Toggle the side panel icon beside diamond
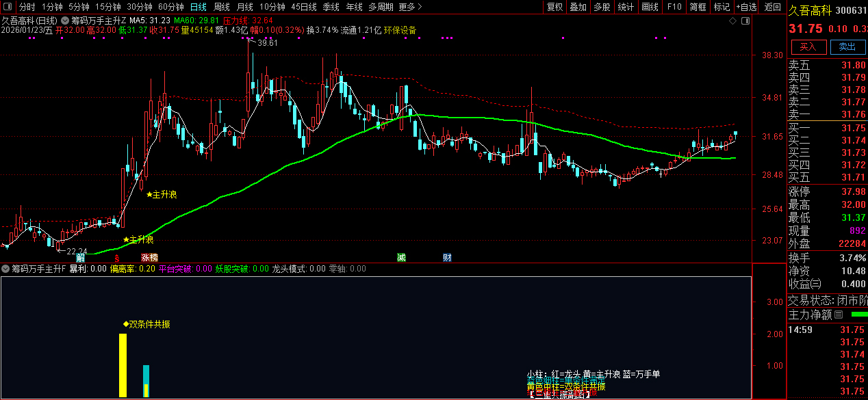This screenshot has width=868, height=400. [746, 22]
